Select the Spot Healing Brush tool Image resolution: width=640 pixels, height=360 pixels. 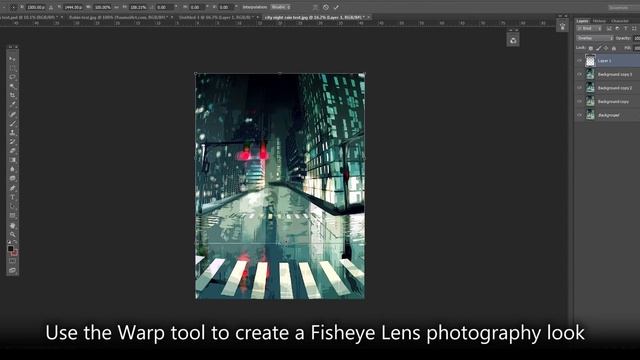(x=12, y=114)
